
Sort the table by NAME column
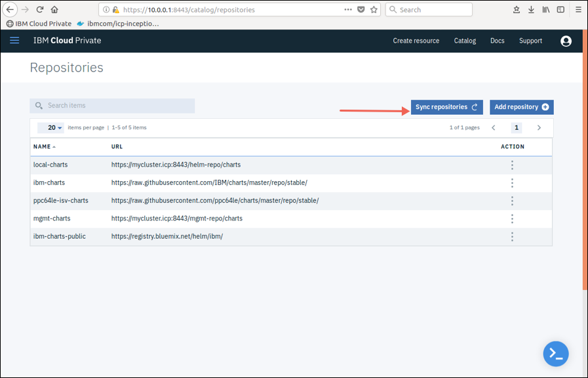(x=45, y=146)
